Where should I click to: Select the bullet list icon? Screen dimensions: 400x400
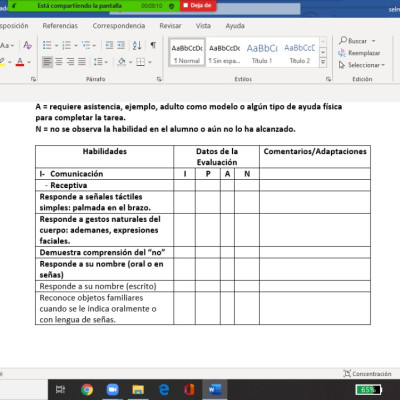point(47,45)
